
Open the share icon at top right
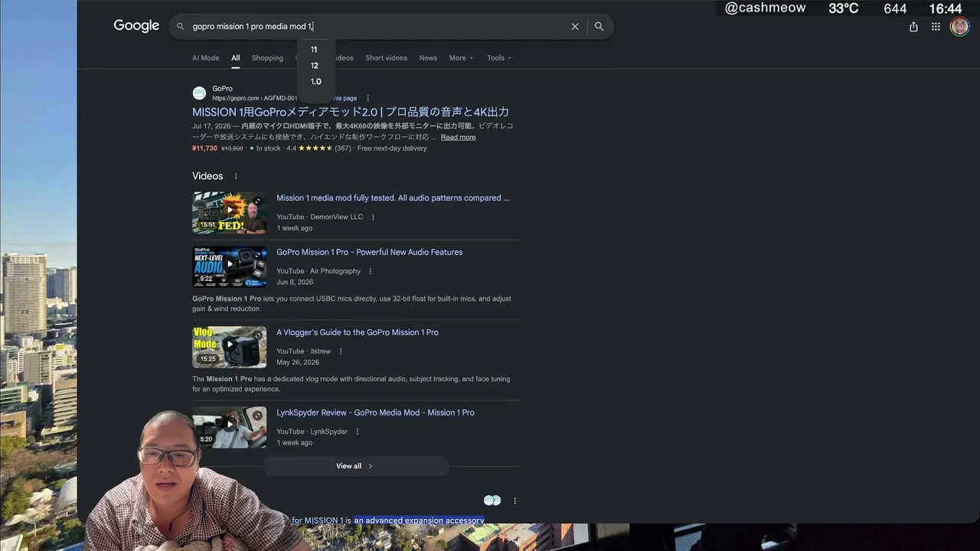913,27
